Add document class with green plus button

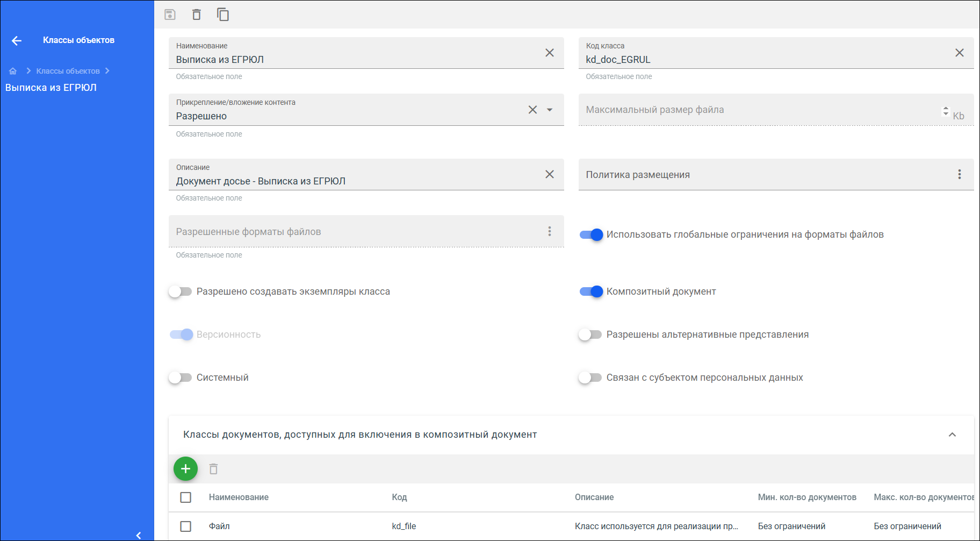tap(185, 469)
